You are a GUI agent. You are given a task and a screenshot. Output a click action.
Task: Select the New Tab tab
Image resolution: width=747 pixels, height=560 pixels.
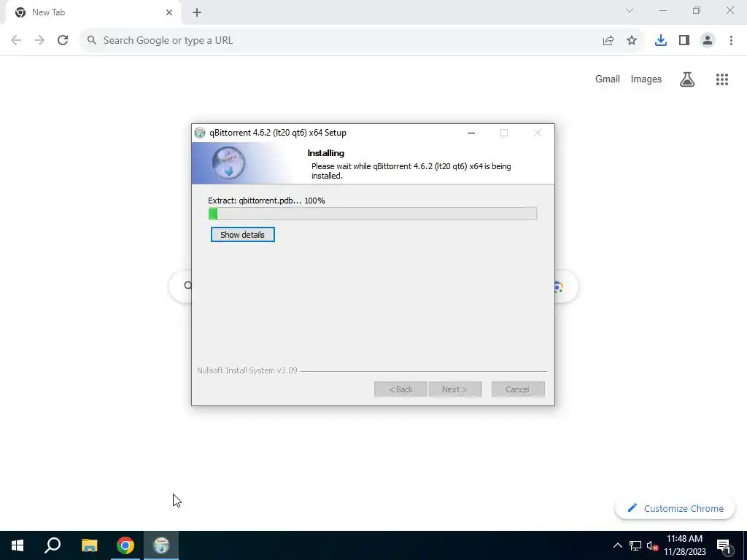[x=91, y=12]
